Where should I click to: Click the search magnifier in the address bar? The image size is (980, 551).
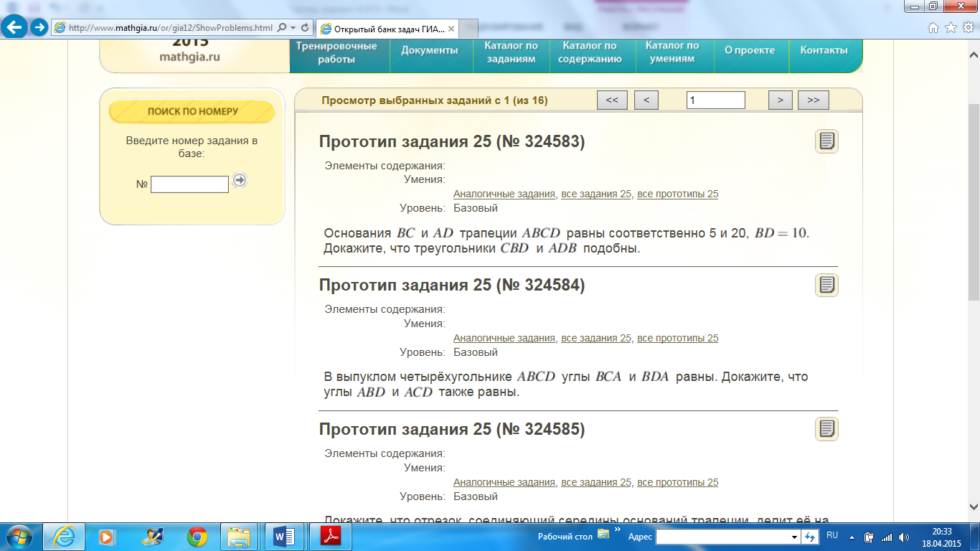pos(282,28)
